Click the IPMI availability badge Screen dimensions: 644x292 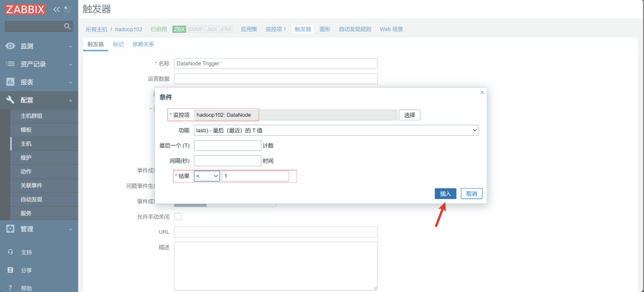pyautogui.click(x=226, y=29)
